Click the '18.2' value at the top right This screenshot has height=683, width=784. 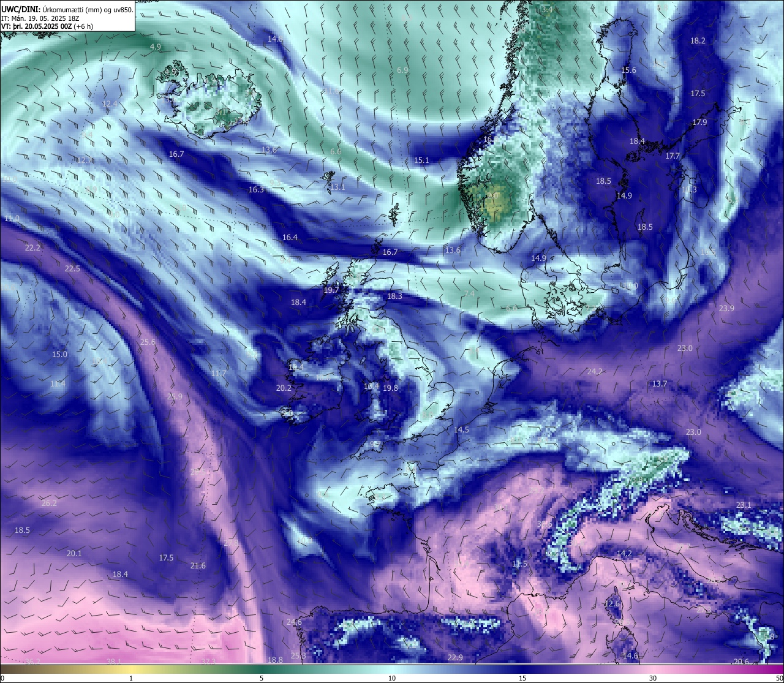click(698, 41)
